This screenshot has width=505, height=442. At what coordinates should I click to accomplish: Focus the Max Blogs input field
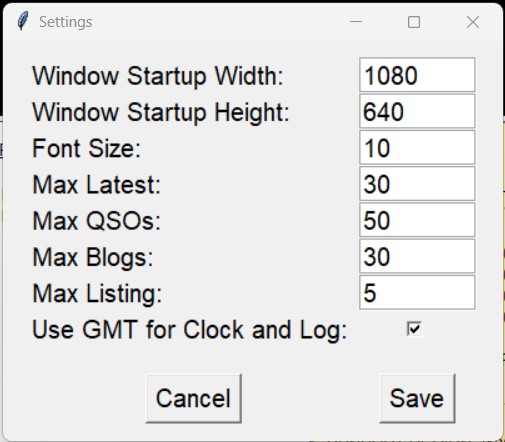click(x=417, y=256)
